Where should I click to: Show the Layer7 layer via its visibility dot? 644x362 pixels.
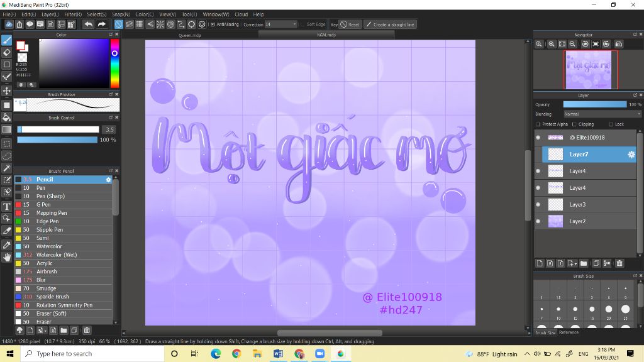tap(538, 155)
